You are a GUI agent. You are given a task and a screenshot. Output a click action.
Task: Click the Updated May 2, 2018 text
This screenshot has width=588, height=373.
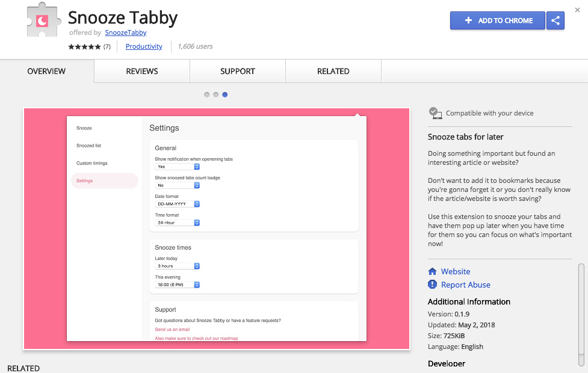tap(461, 325)
